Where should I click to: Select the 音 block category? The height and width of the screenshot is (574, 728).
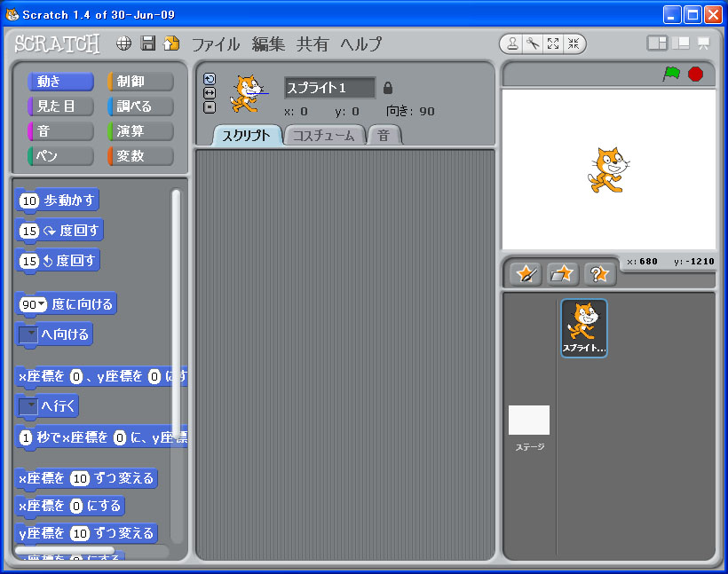pos(60,130)
